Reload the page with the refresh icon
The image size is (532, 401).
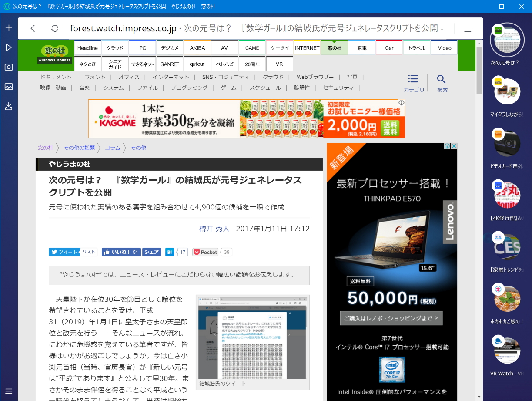[x=54, y=28]
